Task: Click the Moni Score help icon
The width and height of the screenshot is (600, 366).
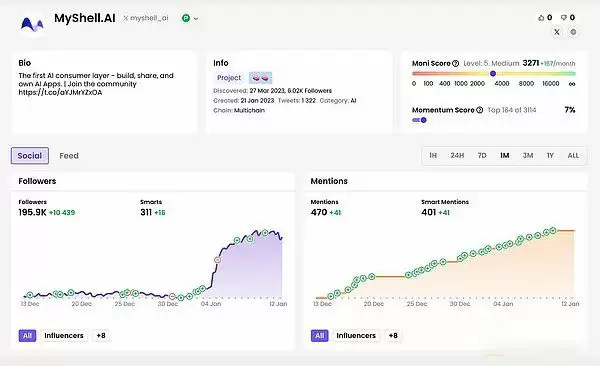Action: coord(455,64)
